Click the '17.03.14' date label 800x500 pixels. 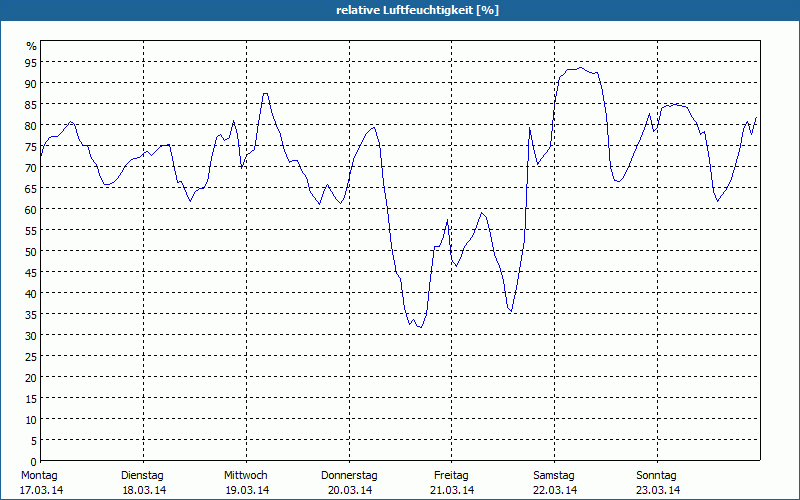tap(41, 490)
